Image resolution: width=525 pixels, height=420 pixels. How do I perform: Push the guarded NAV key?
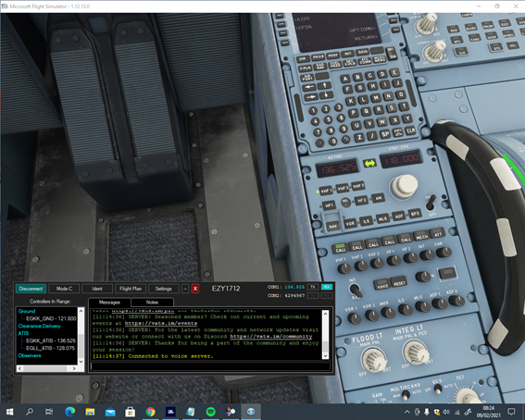(x=332, y=226)
